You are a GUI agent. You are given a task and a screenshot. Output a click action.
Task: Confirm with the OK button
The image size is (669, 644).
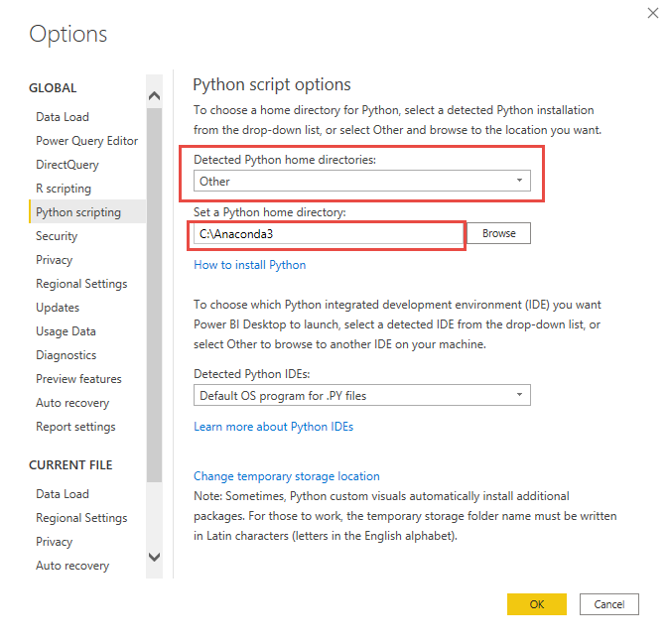pyautogui.click(x=536, y=604)
